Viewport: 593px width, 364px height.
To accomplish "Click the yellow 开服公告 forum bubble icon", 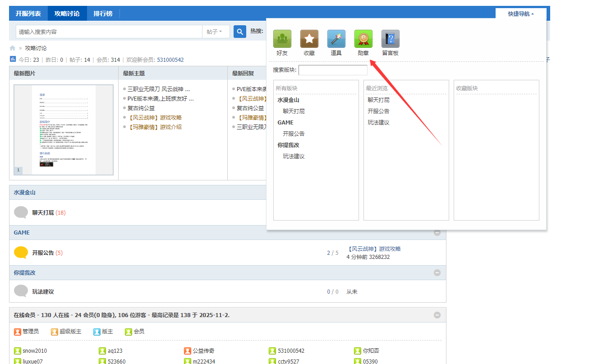I will pyautogui.click(x=21, y=253).
